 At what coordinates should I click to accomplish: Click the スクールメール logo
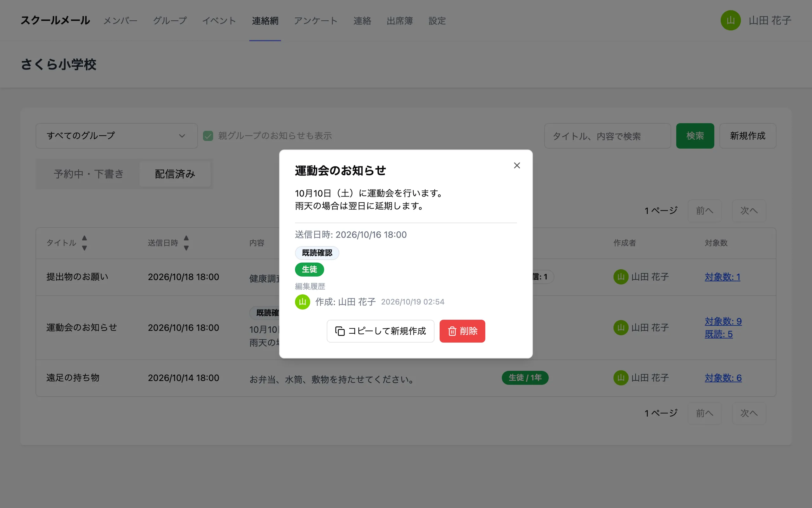point(56,21)
